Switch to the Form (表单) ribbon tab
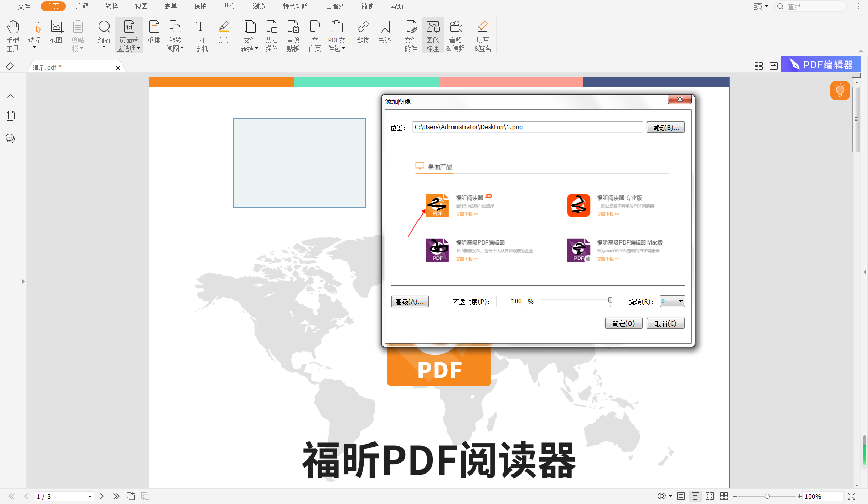This screenshot has height=504, width=868. (x=171, y=7)
